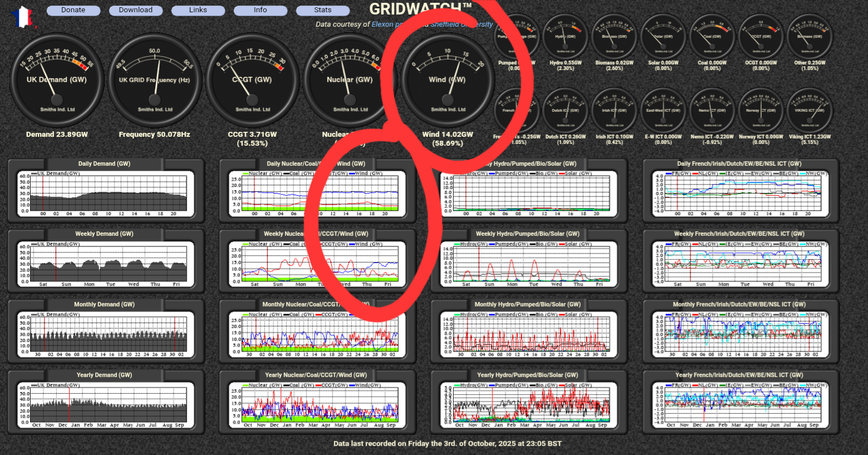Click the UK Demand gauge
The width and height of the screenshot is (868, 455).
pos(56,80)
